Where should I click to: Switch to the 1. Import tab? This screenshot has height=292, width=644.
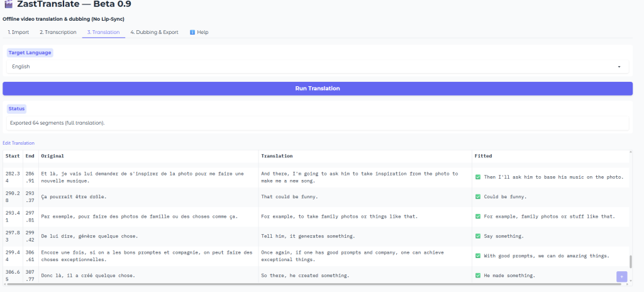point(18,32)
